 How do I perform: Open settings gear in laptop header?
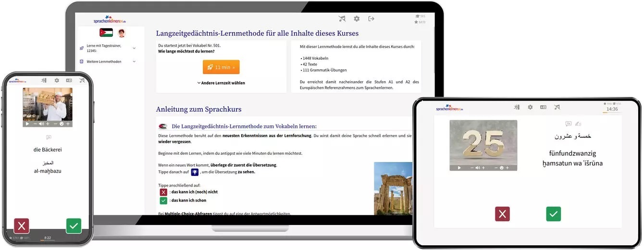click(357, 19)
